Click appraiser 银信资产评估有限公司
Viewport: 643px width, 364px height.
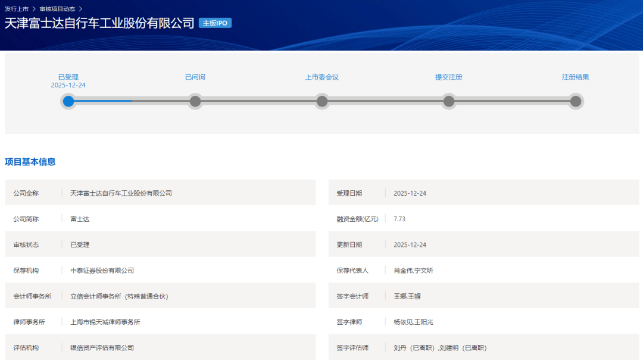click(x=102, y=348)
